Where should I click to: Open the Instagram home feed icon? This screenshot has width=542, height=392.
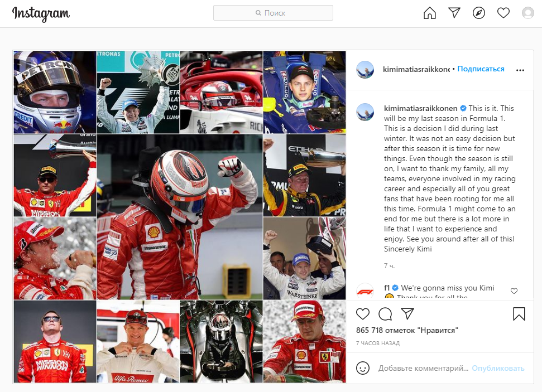430,13
